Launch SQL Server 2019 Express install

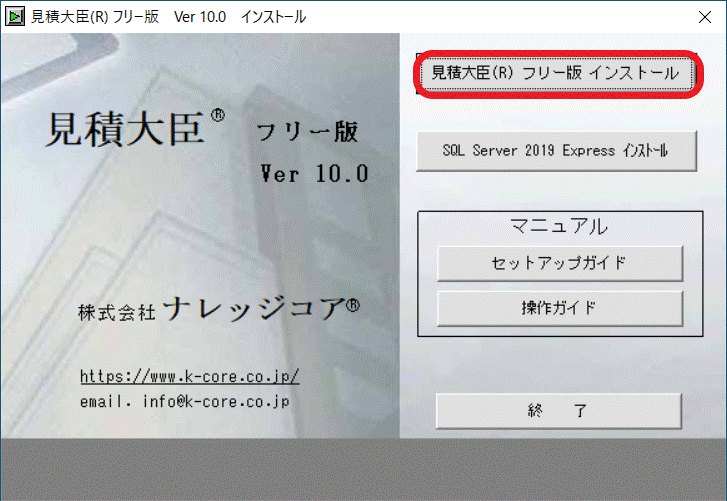pyautogui.click(x=555, y=152)
